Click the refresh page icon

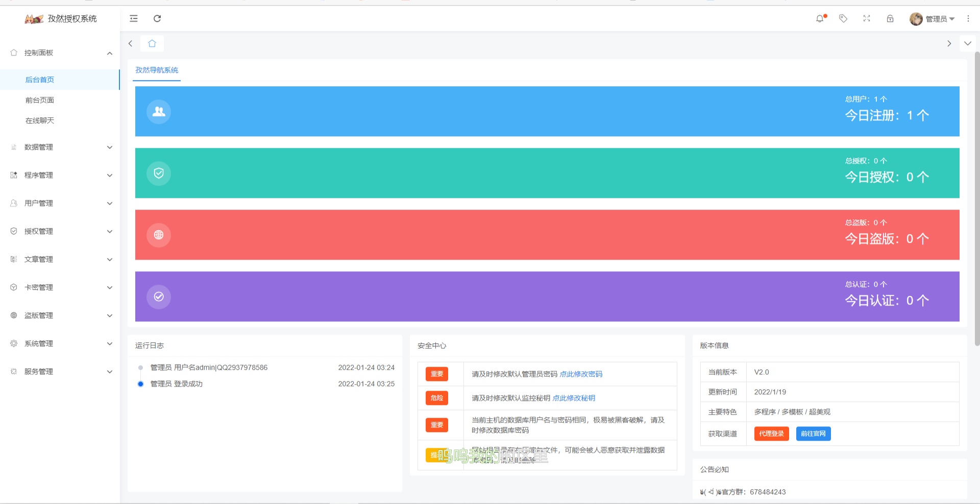(x=157, y=19)
